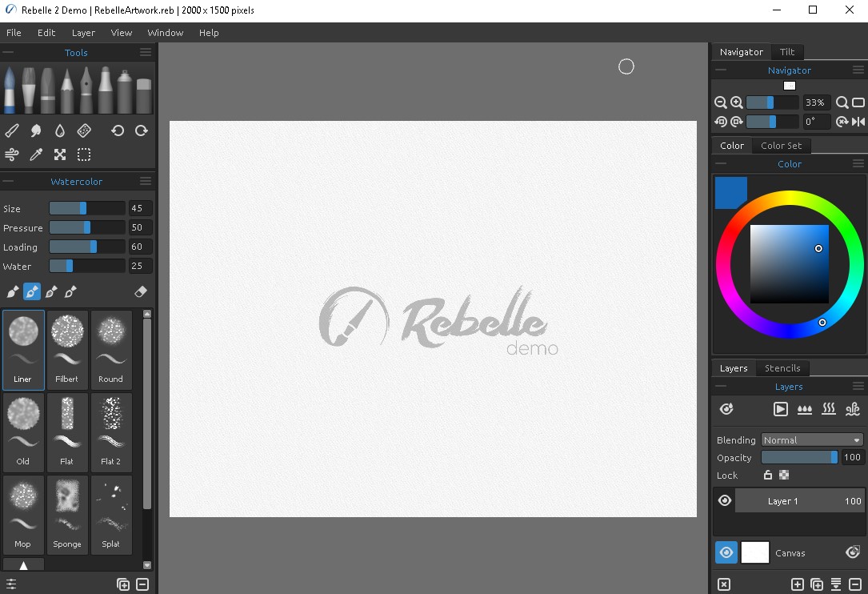Open the Tools panel hamburger menu

145,52
